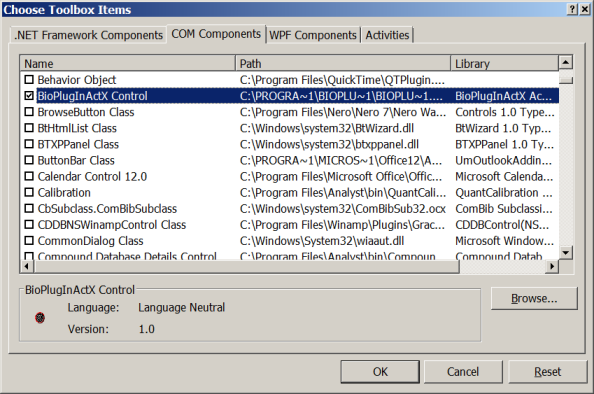Sort list by Path column header
594x394 pixels.
pos(343,63)
